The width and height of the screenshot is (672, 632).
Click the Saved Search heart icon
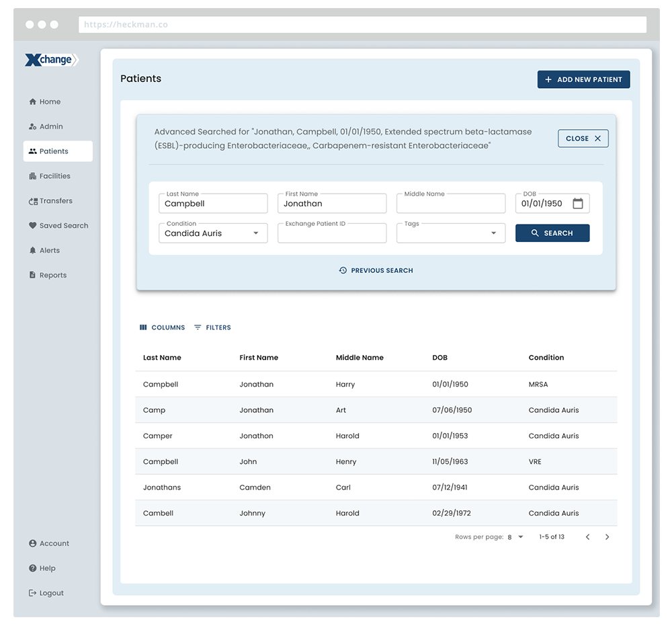pyautogui.click(x=32, y=226)
